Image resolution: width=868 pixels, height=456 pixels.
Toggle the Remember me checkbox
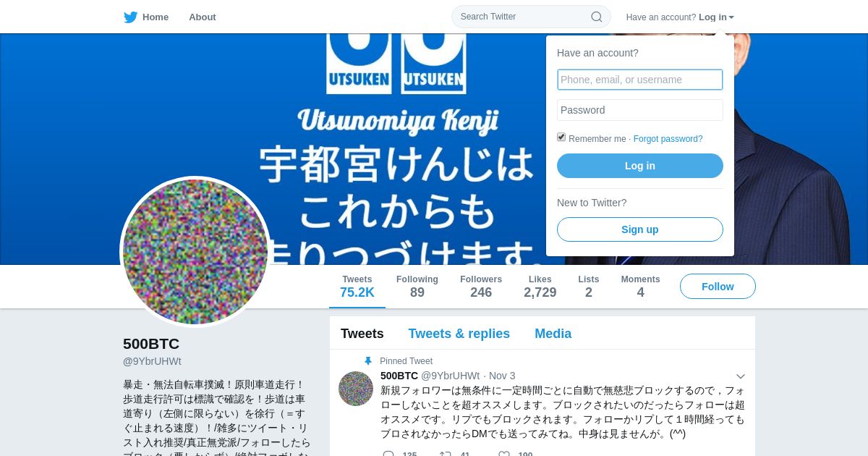click(x=561, y=137)
